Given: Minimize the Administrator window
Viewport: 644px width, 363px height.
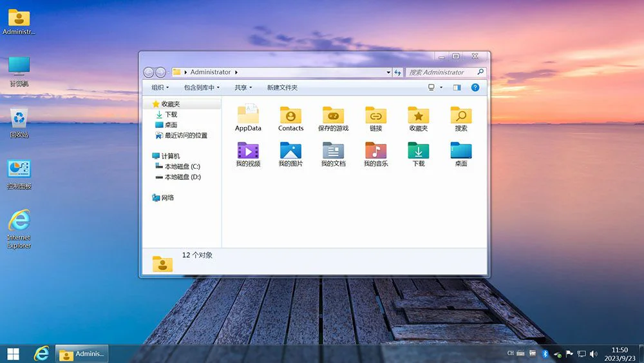Looking at the screenshot, I should click(442, 56).
